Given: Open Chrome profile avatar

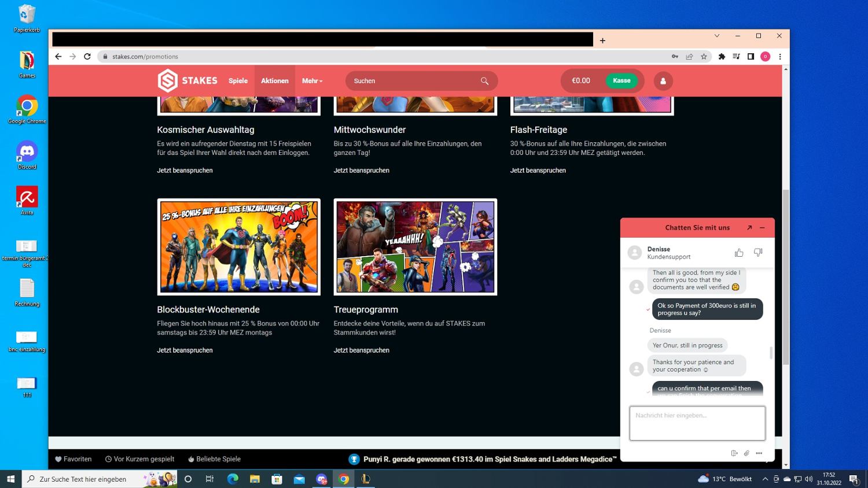Looking at the screenshot, I should [x=765, y=57].
